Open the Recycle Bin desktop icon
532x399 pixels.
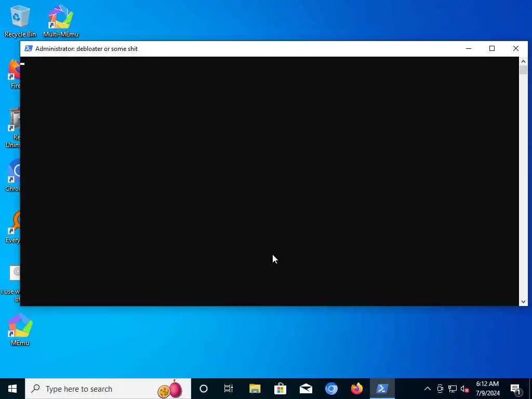pos(20,21)
